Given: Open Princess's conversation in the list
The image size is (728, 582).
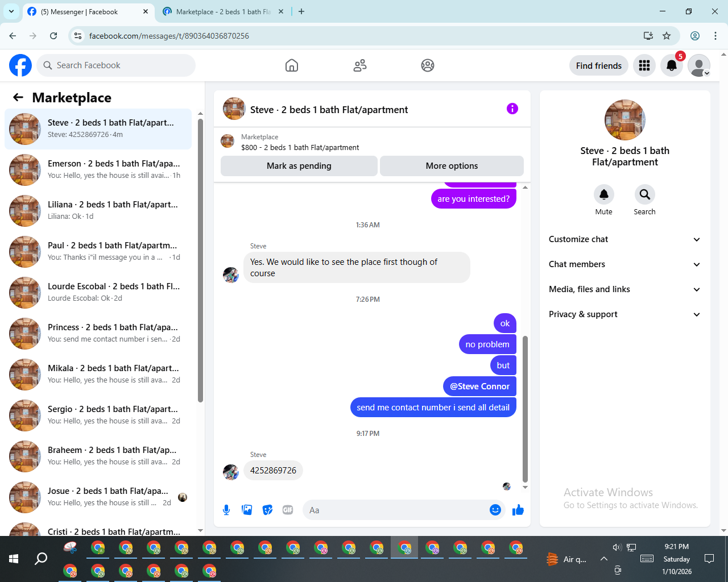Looking at the screenshot, I should coord(98,333).
